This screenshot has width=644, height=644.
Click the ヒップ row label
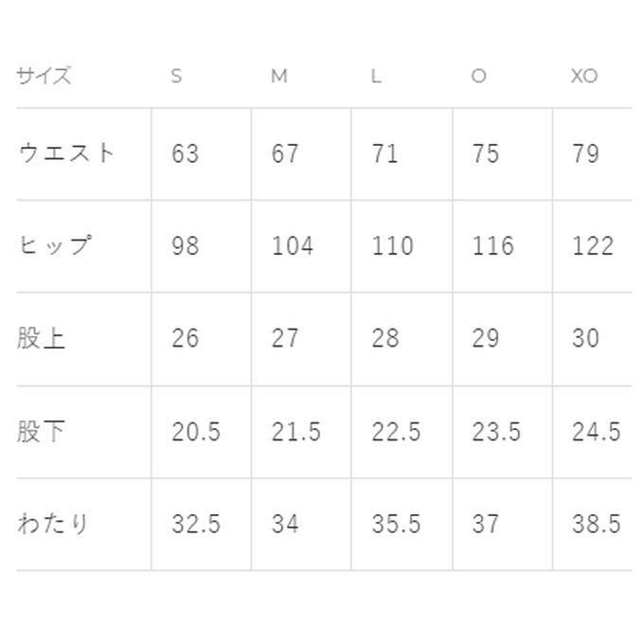[x=55, y=245]
